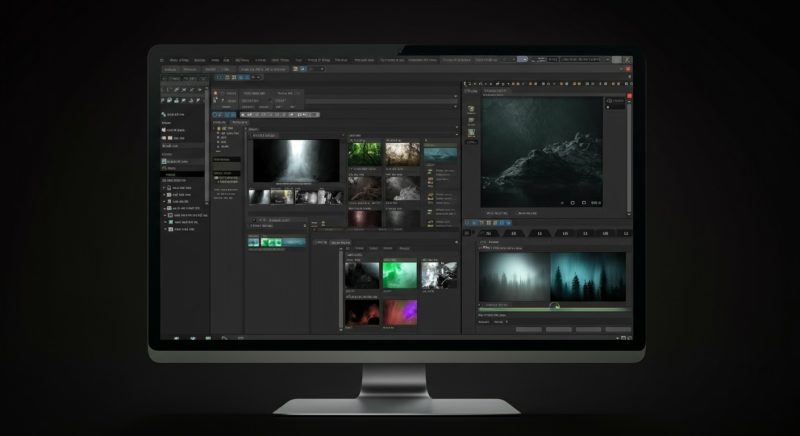Click the red square button beside the mountain panel
Screen dimensions: 800x436
630,95
